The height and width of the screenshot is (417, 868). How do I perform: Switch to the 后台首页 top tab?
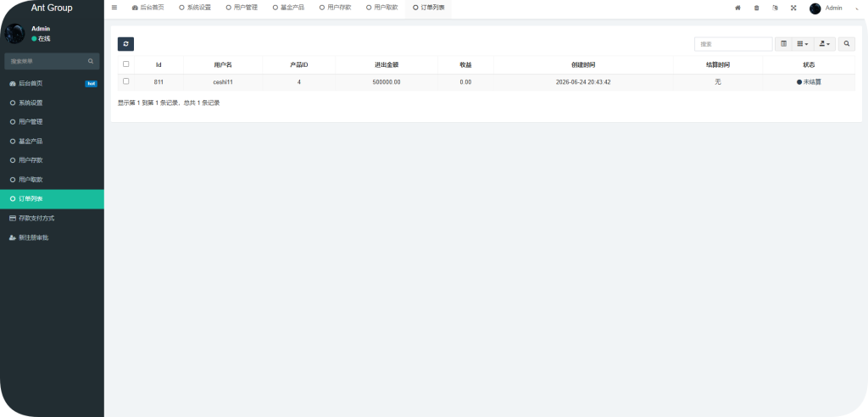pos(147,8)
